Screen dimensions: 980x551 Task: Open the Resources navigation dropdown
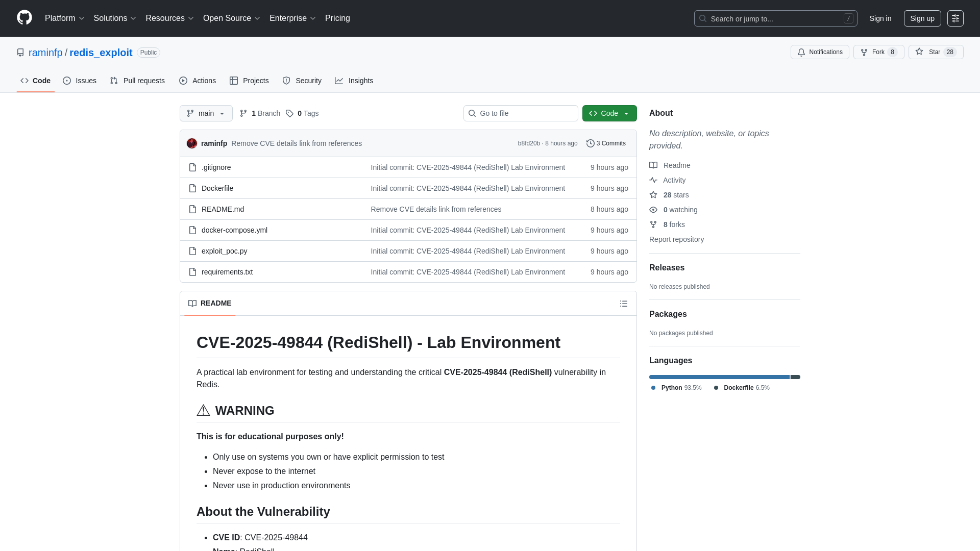tap(169, 18)
